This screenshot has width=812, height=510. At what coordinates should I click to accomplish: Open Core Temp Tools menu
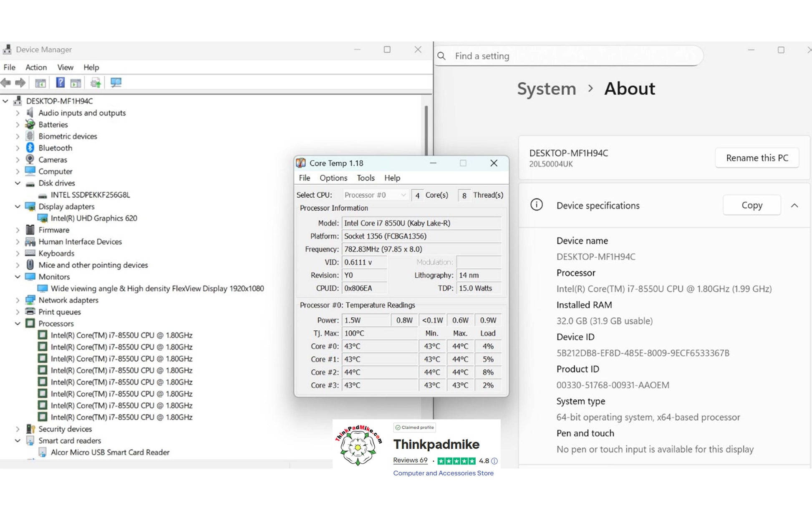point(366,178)
